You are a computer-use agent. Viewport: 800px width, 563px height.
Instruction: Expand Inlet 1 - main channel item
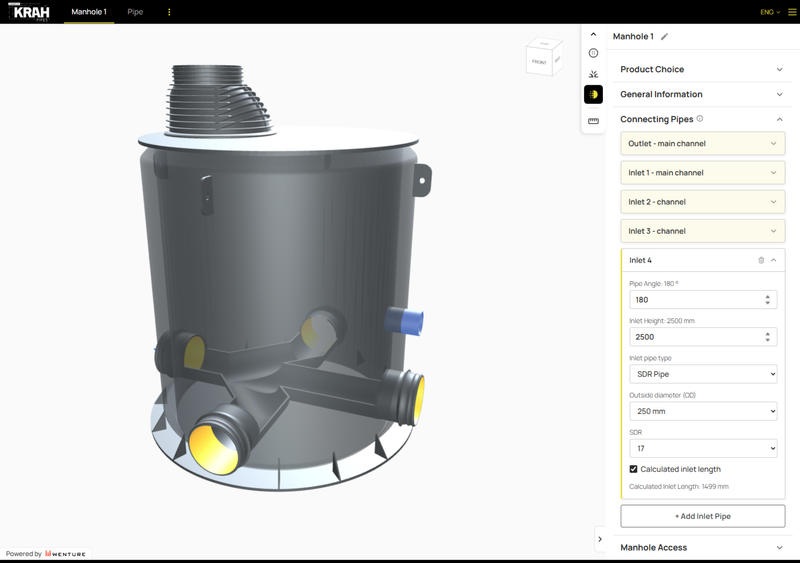point(703,173)
